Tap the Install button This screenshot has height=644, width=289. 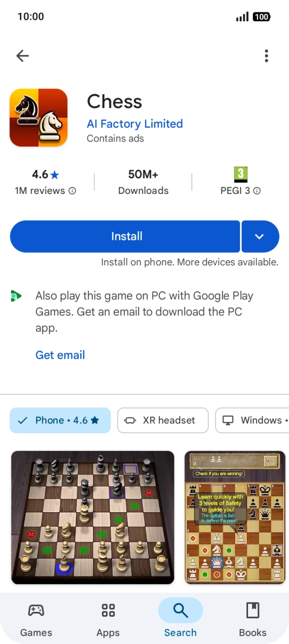[125, 236]
